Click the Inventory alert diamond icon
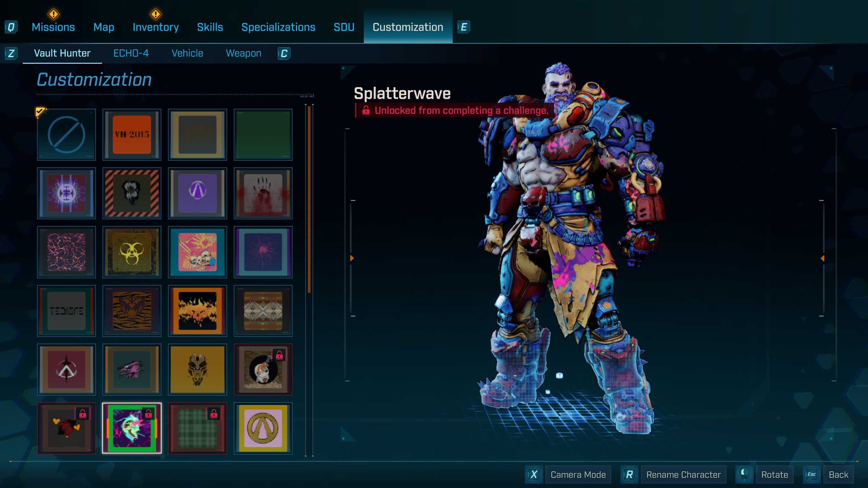 156,14
